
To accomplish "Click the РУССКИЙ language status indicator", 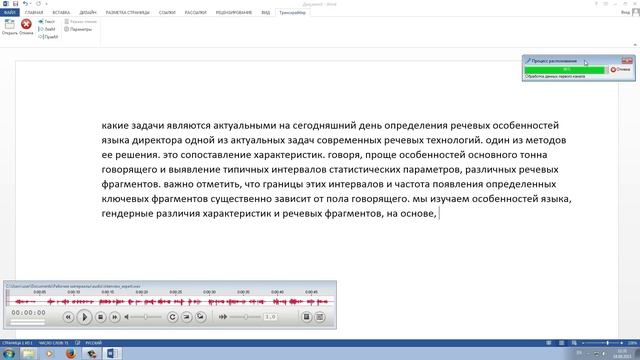I will point(93,343).
